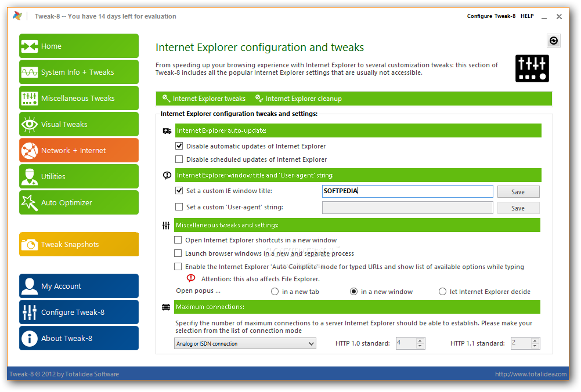
Task: Enable the 'Auto Complete' mode checkbox
Action: click(178, 267)
